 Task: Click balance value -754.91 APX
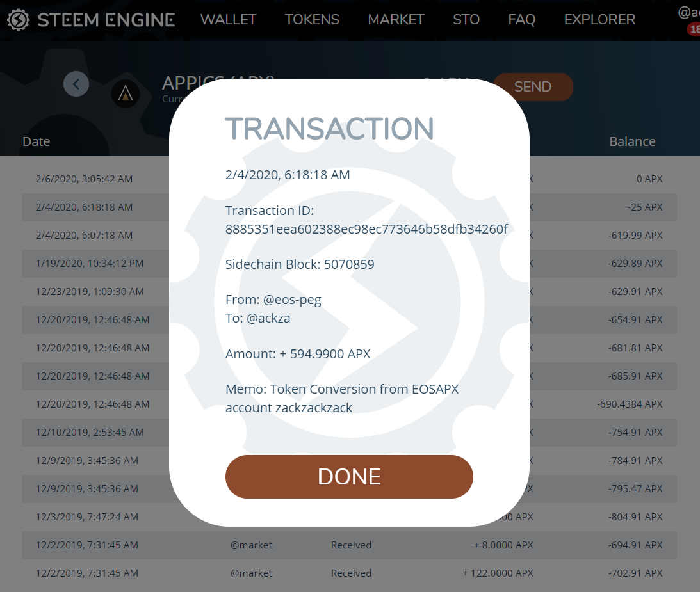coord(635,432)
